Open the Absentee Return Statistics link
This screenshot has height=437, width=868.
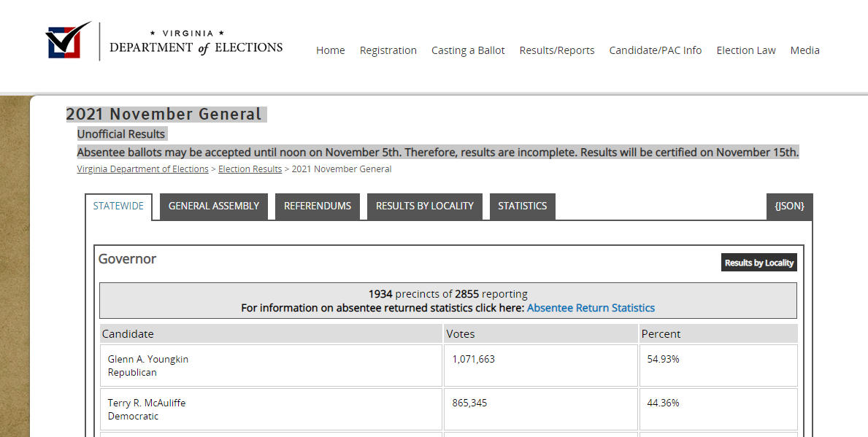click(591, 308)
